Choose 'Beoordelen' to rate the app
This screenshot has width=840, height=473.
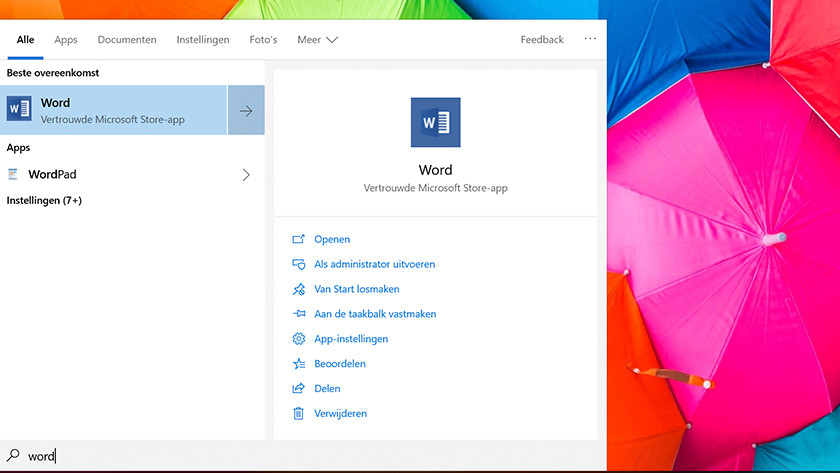pyautogui.click(x=339, y=364)
